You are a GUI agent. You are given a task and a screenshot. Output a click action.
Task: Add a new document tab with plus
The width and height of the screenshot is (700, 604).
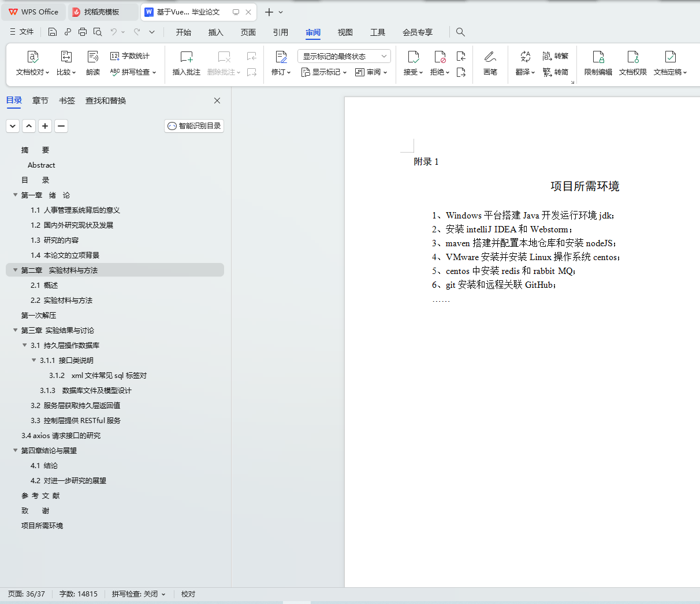pyautogui.click(x=269, y=12)
